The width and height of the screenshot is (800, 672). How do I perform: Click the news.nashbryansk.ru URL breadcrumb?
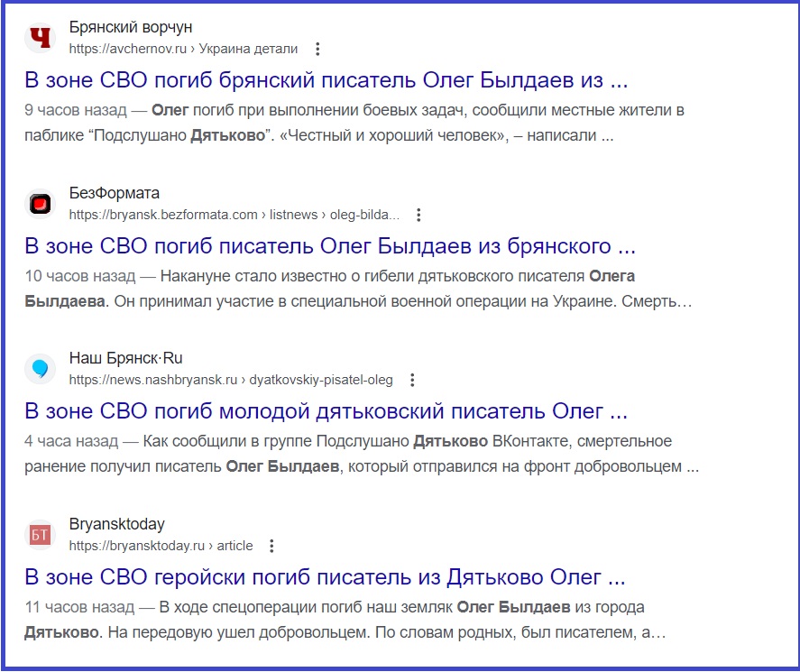point(231,380)
